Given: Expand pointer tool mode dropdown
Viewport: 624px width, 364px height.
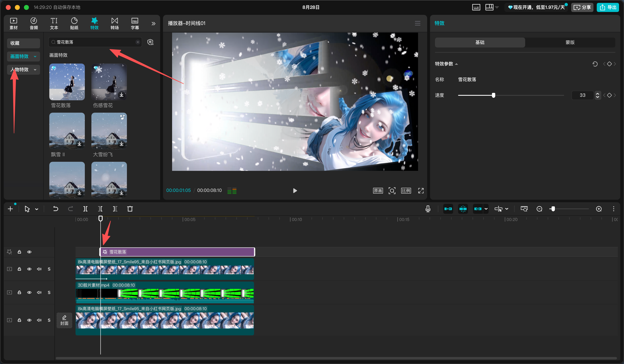Looking at the screenshot, I should point(37,209).
